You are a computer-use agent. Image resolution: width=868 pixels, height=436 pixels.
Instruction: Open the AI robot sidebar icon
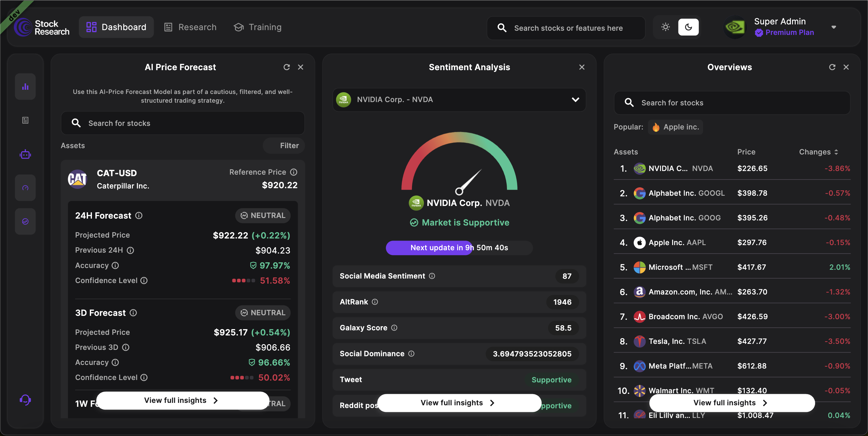tap(25, 154)
